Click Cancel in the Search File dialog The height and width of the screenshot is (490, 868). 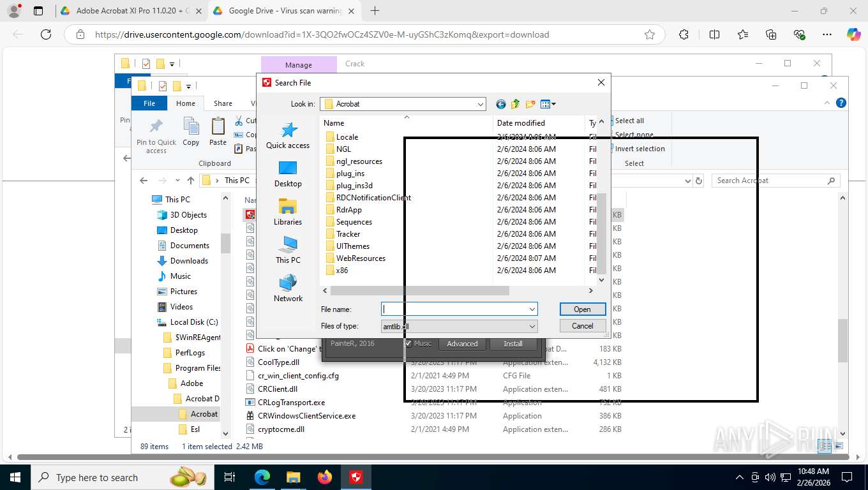(582, 326)
